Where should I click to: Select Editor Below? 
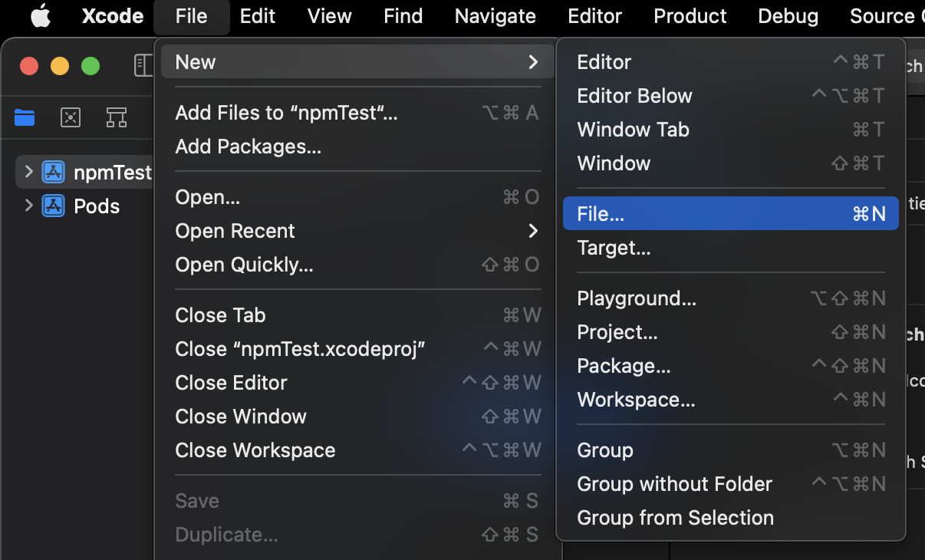coord(731,96)
